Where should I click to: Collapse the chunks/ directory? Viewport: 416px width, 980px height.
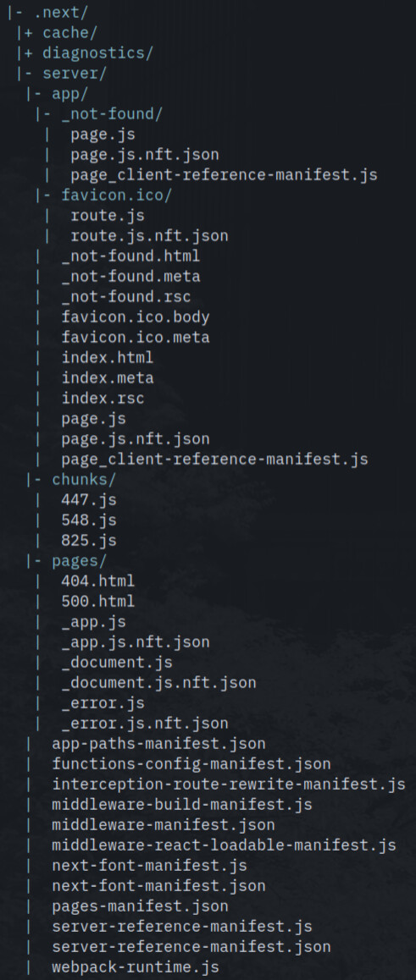[70, 479]
